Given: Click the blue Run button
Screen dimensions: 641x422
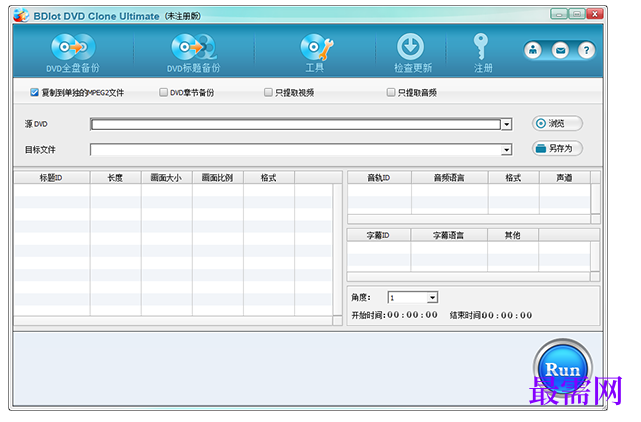Looking at the screenshot, I should tap(563, 369).
